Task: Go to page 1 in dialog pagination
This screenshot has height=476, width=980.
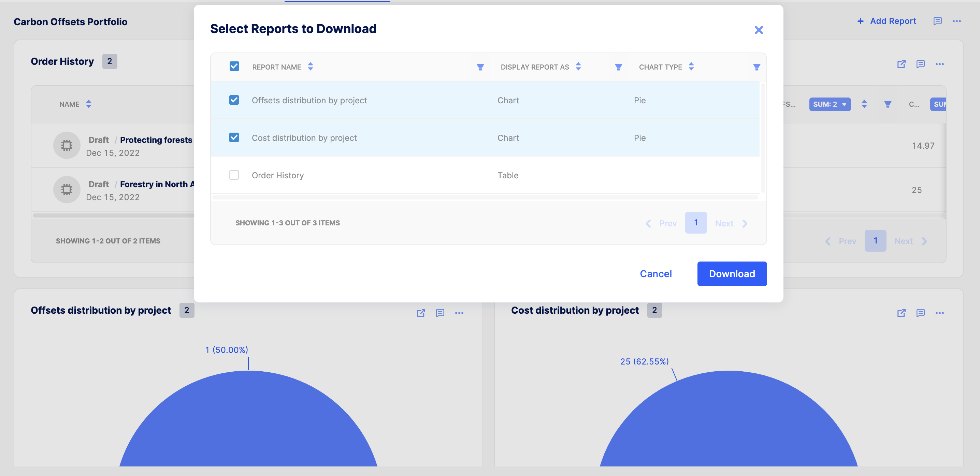Action: (x=695, y=222)
